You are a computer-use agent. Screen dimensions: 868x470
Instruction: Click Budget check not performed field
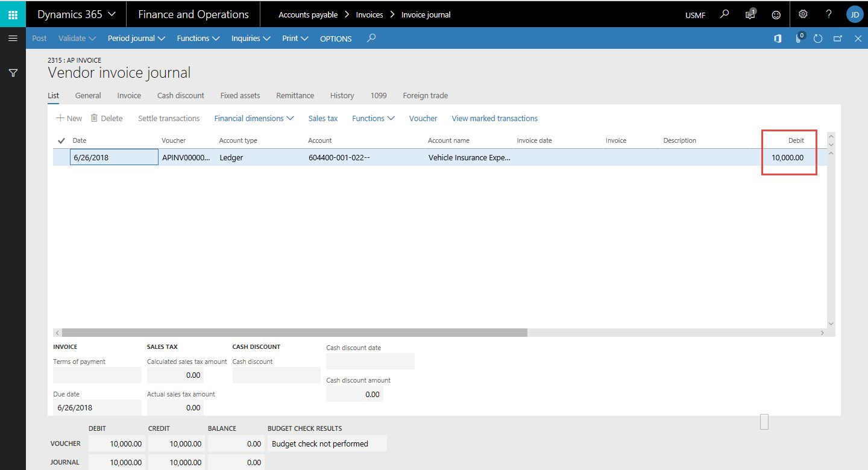[327, 443]
